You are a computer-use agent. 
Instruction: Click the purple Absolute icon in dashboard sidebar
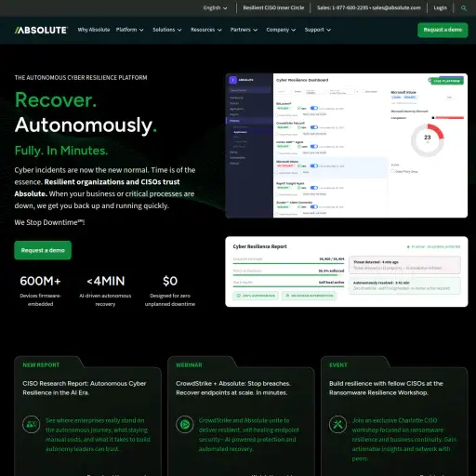click(x=232, y=80)
